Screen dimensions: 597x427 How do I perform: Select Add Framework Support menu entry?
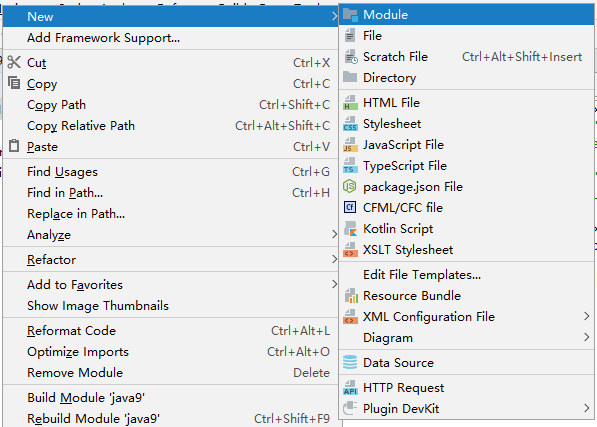(x=170, y=38)
